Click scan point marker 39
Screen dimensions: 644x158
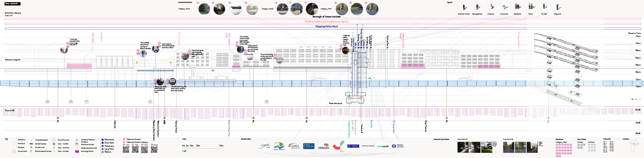pos(47,102)
